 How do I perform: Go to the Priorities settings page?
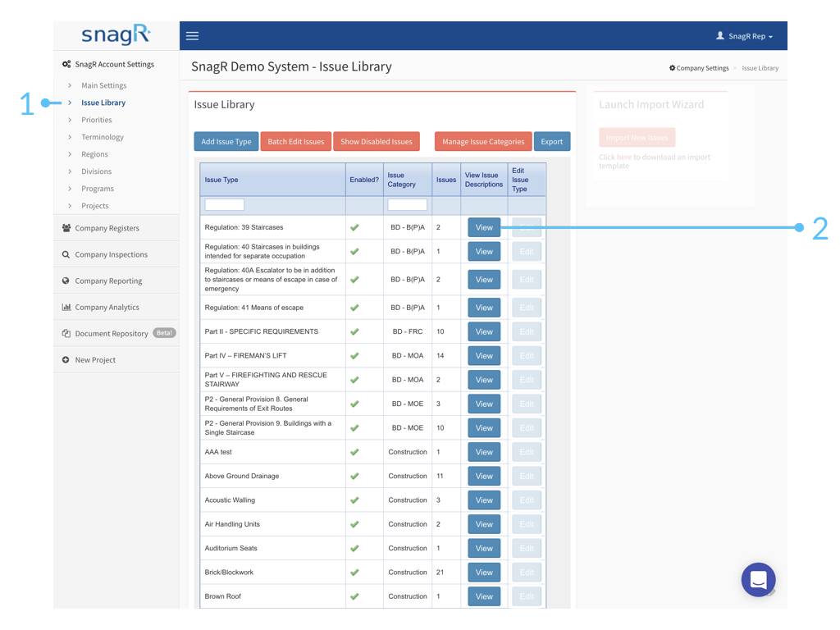coord(97,120)
